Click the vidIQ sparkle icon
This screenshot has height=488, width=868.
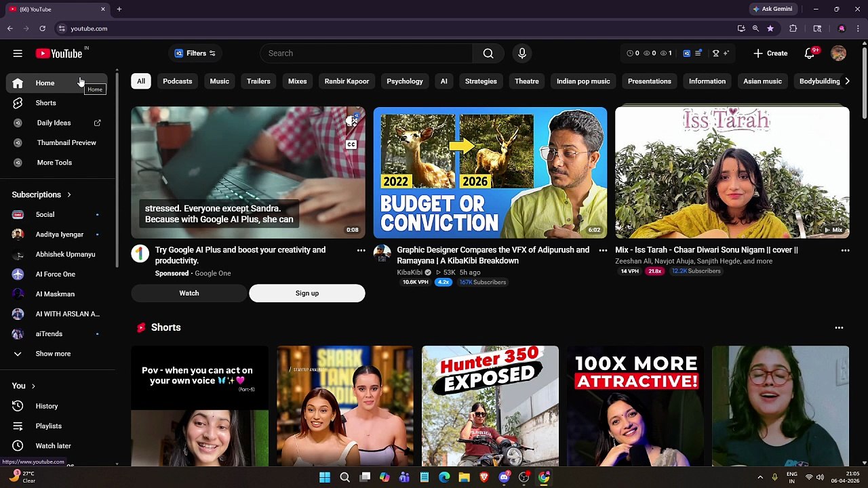pos(726,54)
